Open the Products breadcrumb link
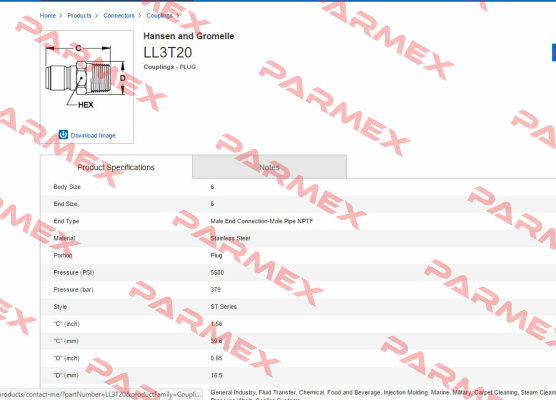The image size is (556, 400). tap(79, 16)
